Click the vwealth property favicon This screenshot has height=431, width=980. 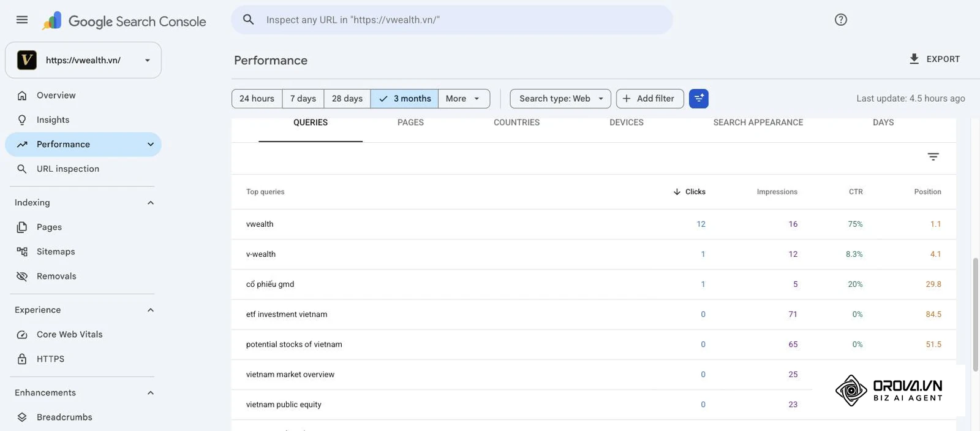pyautogui.click(x=26, y=60)
